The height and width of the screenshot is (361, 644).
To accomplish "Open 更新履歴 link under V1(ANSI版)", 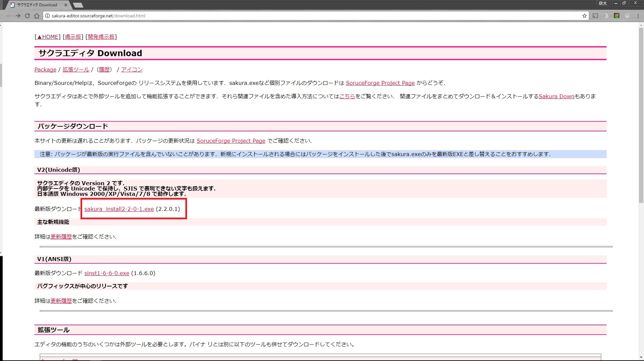I will (61, 301).
